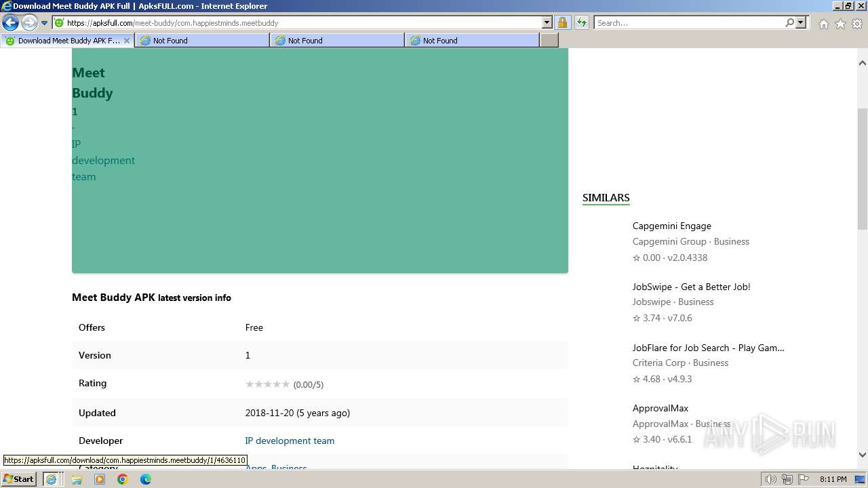Click '☆ 3.74 · v7.0.6' rating text

(x=662, y=318)
